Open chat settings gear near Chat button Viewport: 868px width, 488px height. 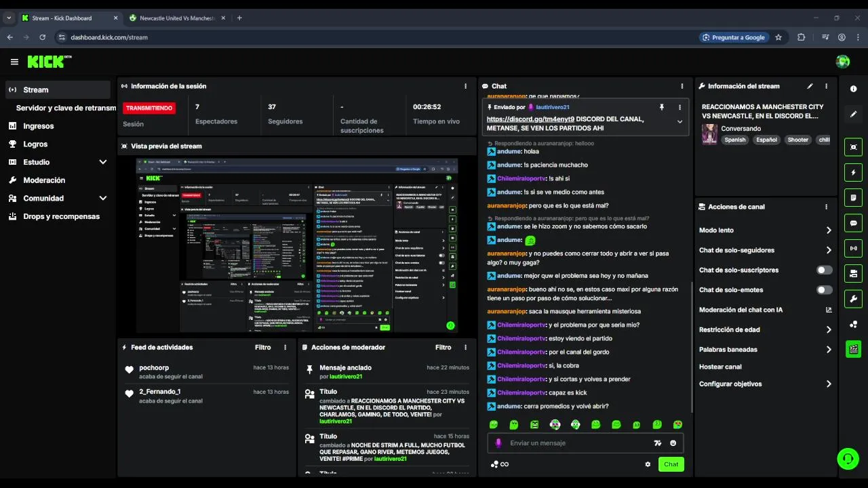pos(648,464)
